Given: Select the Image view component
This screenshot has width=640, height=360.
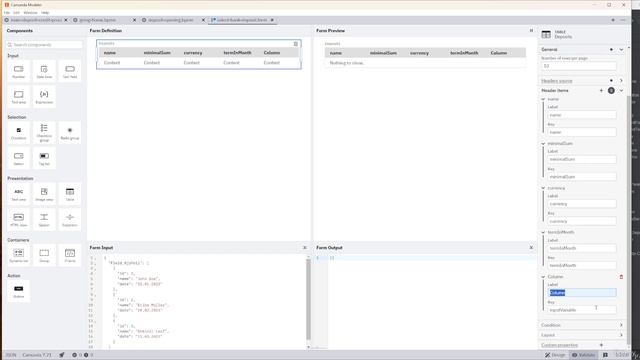Looking at the screenshot, I should 44,194.
